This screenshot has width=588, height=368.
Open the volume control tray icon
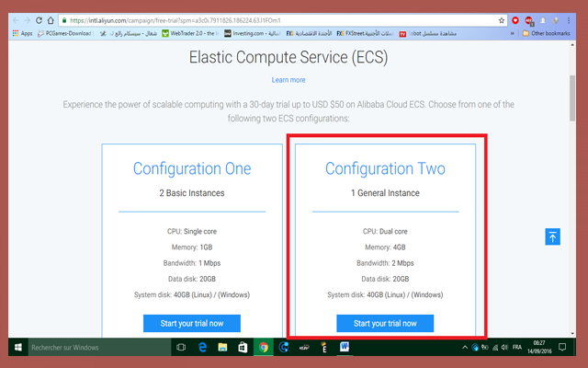click(504, 348)
